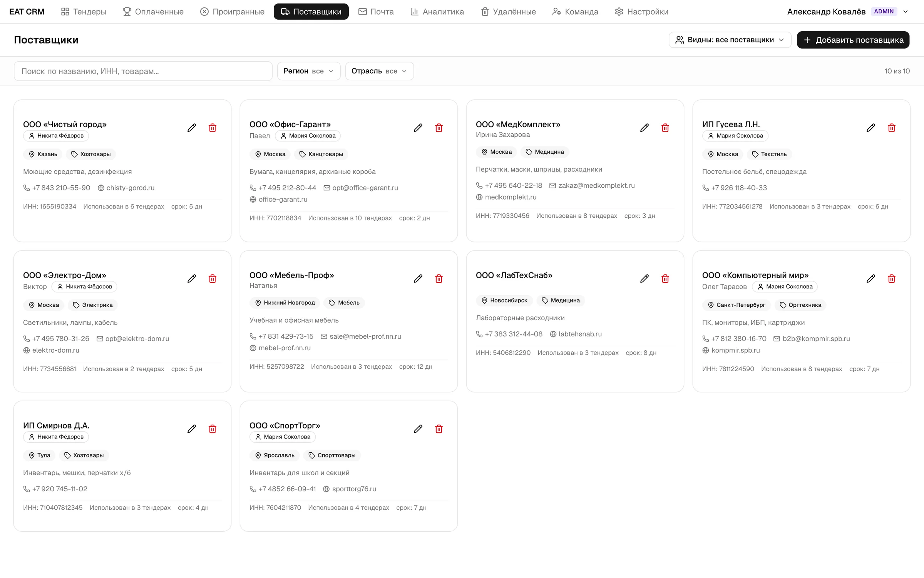924x578 pixels.
Task: Edit supplier ООО «Мебель-Проф»
Action: tap(418, 279)
